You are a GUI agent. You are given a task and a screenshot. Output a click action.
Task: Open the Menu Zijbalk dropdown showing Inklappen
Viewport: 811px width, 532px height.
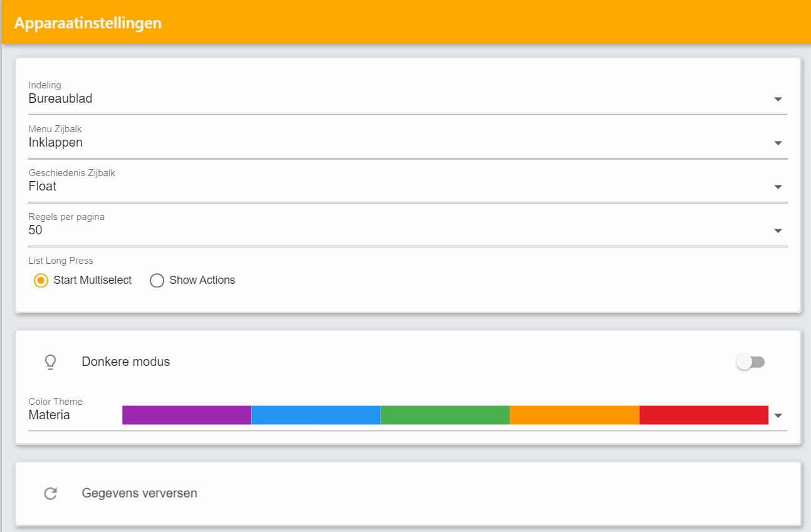tap(251, 142)
